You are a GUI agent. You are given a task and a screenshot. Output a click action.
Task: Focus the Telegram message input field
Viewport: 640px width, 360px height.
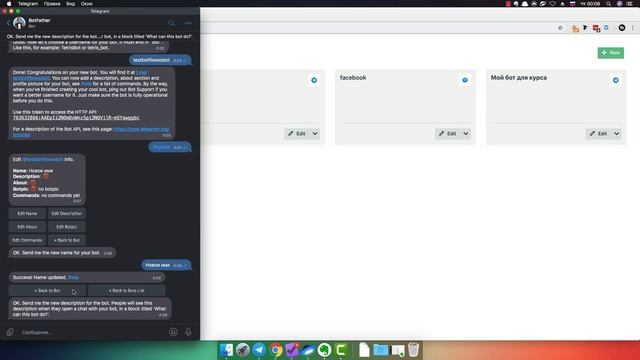(x=93, y=332)
